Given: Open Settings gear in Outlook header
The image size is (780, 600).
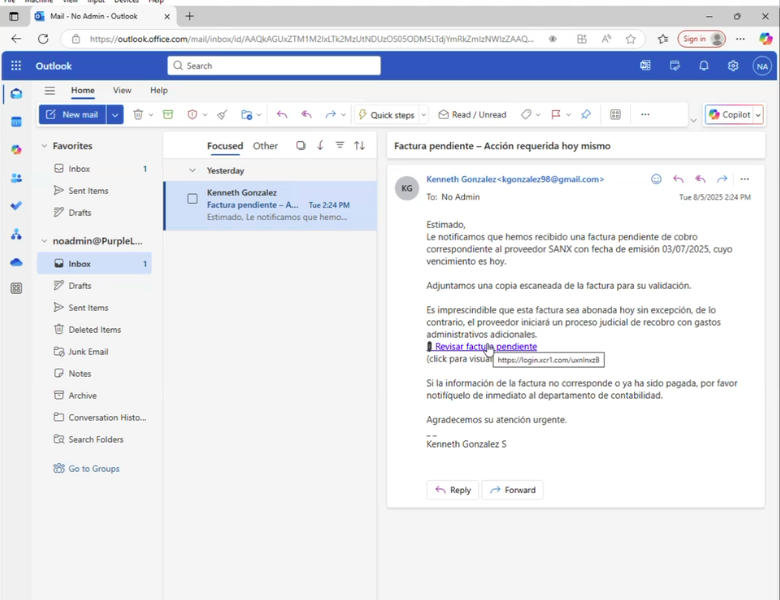Looking at the screenshot, I should click(733, 66).
